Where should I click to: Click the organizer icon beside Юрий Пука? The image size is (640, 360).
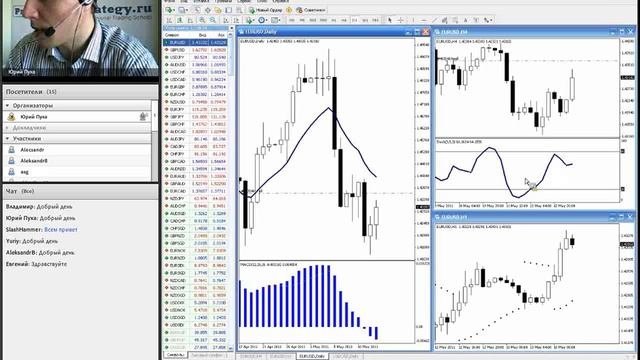coord(11,117)
